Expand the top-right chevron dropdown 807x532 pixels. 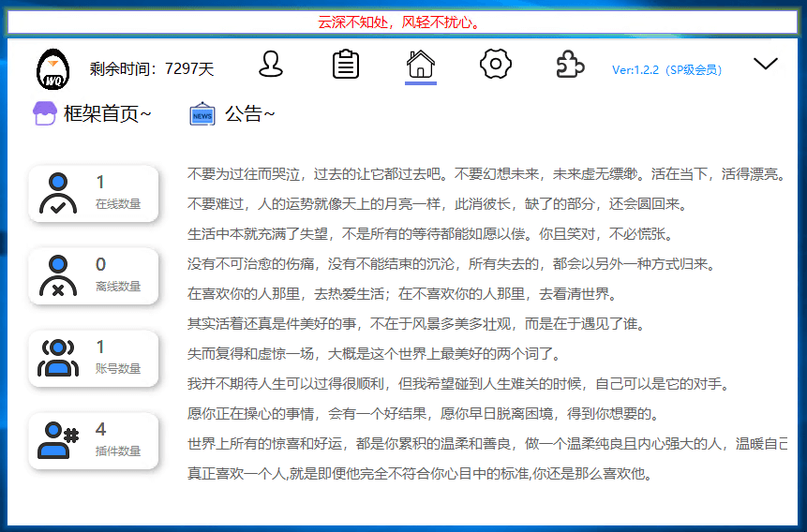766,64
